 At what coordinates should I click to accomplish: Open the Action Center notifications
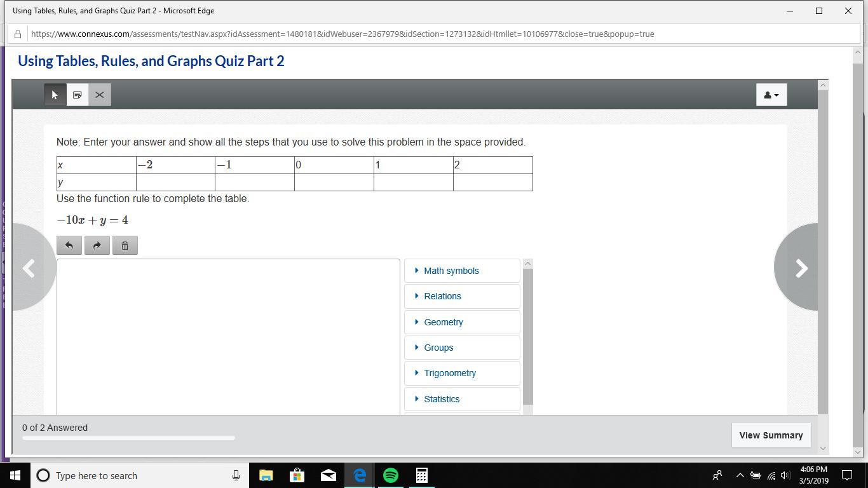tap(847, 475)
